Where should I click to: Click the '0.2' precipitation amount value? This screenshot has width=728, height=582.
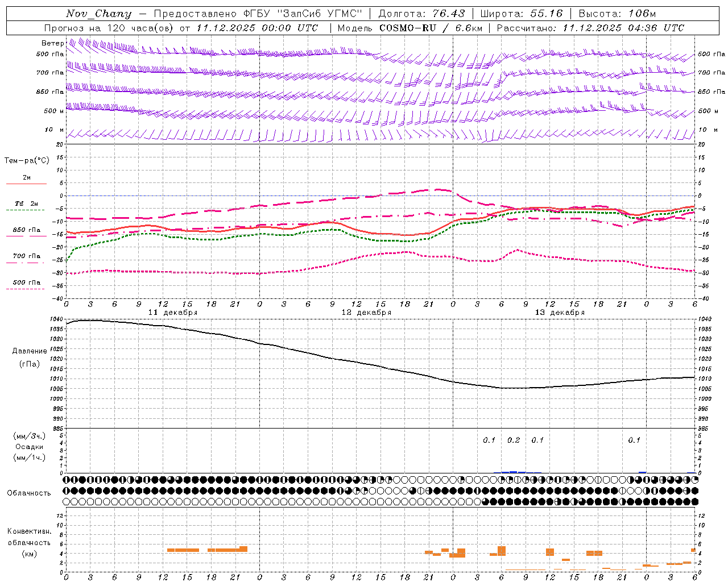(514, 440)
